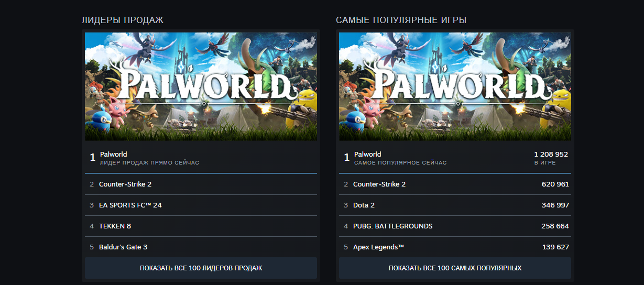Open PUBG: BATTLEGROUNDS entry
644x285 pixels.
(x=455, y=226)
